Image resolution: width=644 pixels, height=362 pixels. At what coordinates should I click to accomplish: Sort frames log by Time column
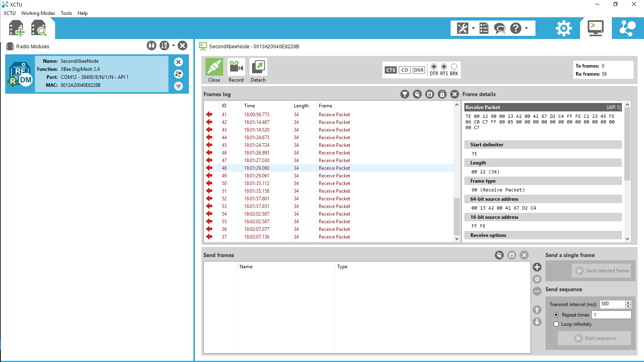click(266, 106)
